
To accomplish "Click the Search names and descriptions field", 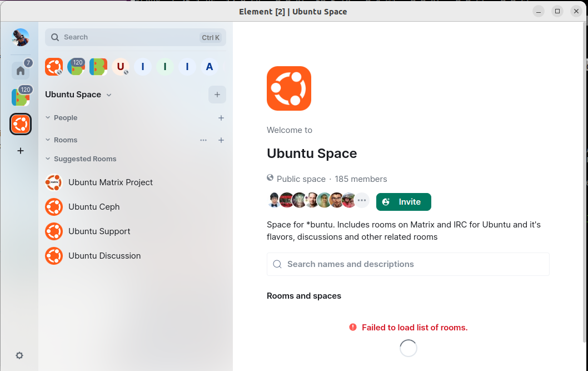I will point(408,264).
